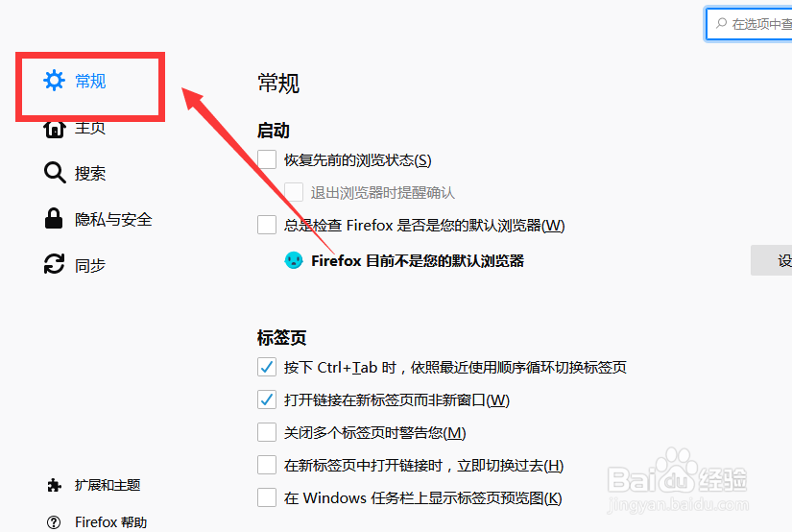Image resolution: width=792 pixels, height=532 pixels.
Task: Focus the 在选项中查找 search field
Action: coord(749,24)
